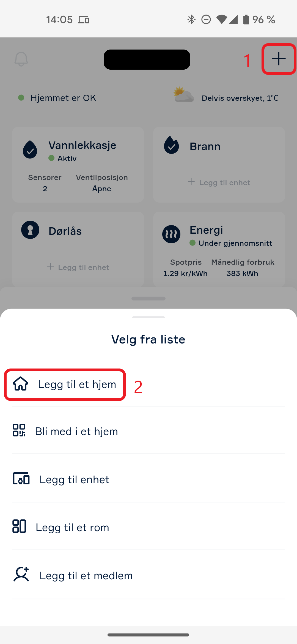
Task: Tap Legg til enhet in Dørlås card
Action: point(78,267)
